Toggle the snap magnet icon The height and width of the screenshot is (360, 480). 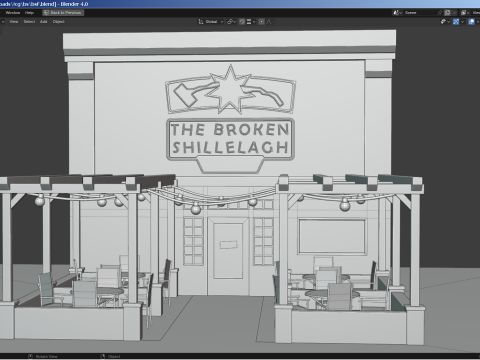pos(242,22)
